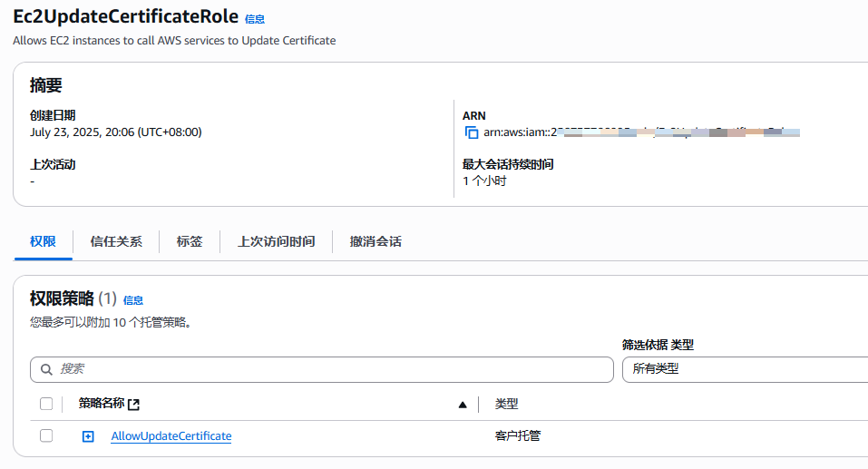Viewport: 868px width, 469px height.
Task: Click the 信息 link beside role name
Action: coord(255,19)
